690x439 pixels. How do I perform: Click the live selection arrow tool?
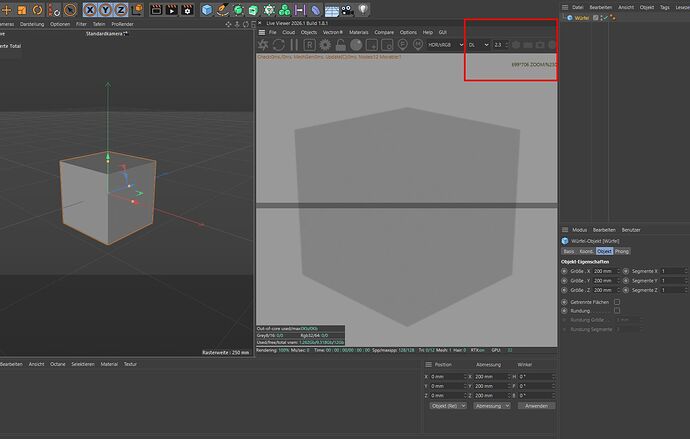(x=70, y=9)
